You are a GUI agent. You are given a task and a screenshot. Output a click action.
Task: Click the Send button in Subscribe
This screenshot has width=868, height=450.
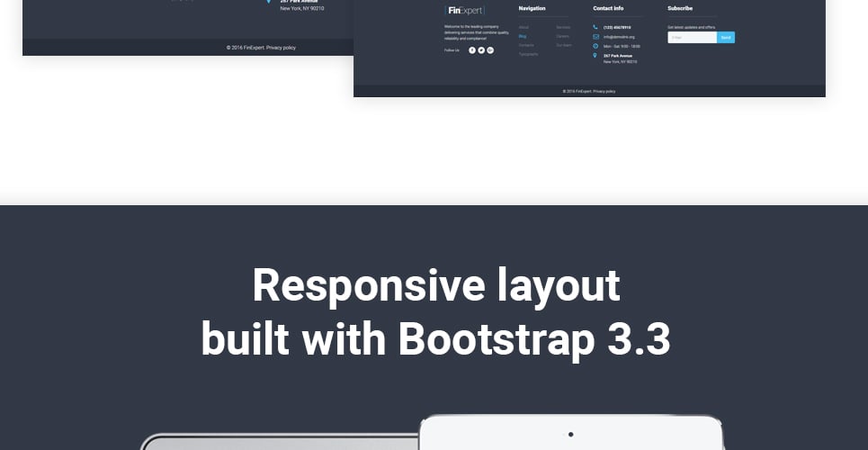tap(726, 37)
